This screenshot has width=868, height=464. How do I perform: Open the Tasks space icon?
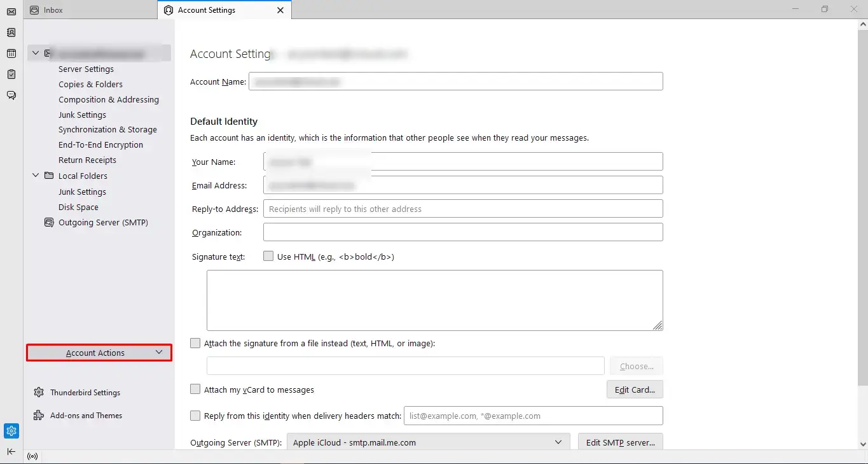11,74
